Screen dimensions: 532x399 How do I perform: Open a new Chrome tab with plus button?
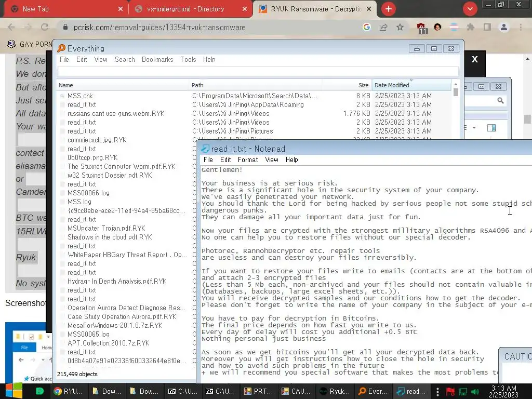[389, 9]
